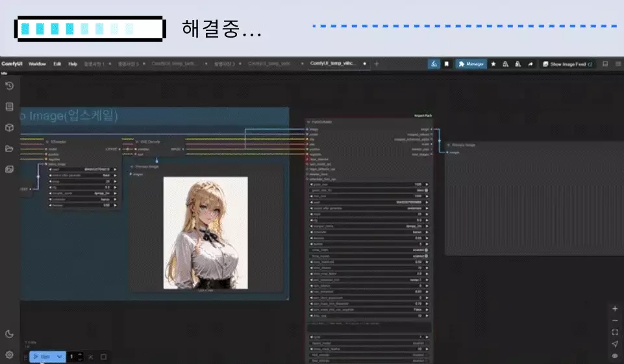Toggle noise_mask switch in FaceDetailer
Screen dimensions: 624x364
tap(426, 250)
